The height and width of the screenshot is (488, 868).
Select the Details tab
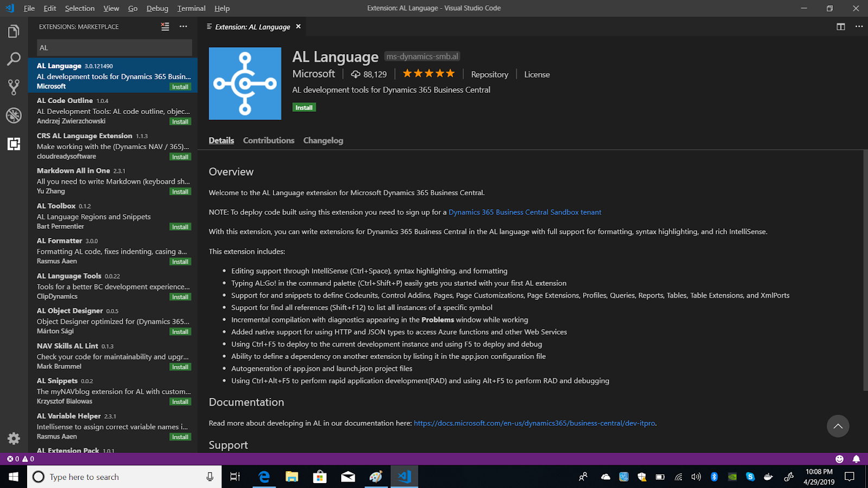[221, 140]
